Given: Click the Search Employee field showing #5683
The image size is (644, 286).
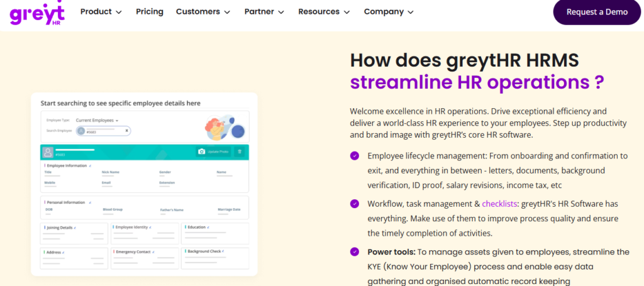Looking at the screenshot, I should click(104, 131).
